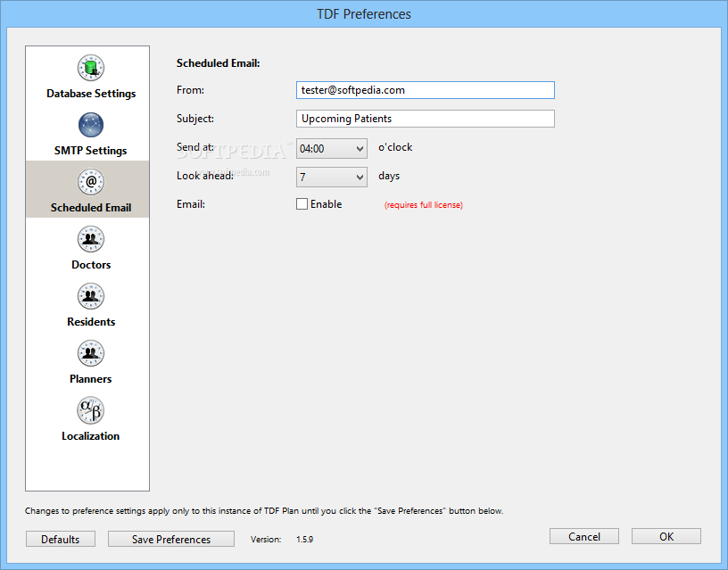Click the Residents people icon
Image resolution: width=728 pixels, height=570 pixels.
(90, 296)
